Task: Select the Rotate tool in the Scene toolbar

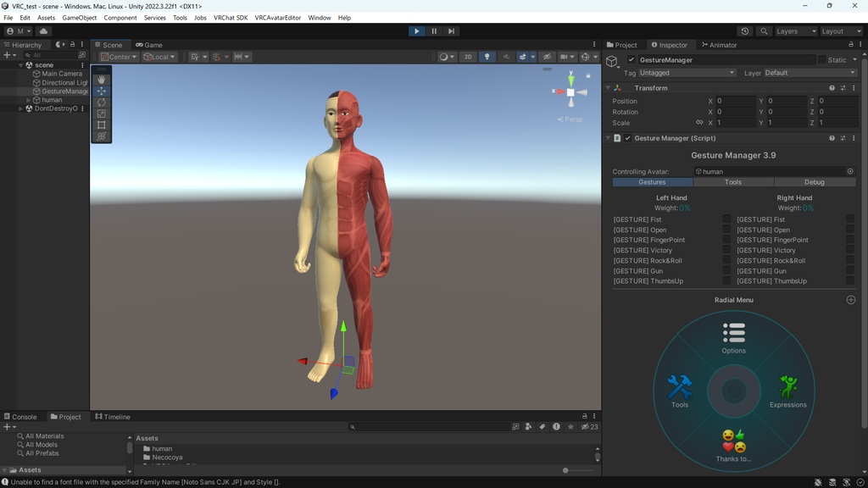Action: tap(102, 102)
